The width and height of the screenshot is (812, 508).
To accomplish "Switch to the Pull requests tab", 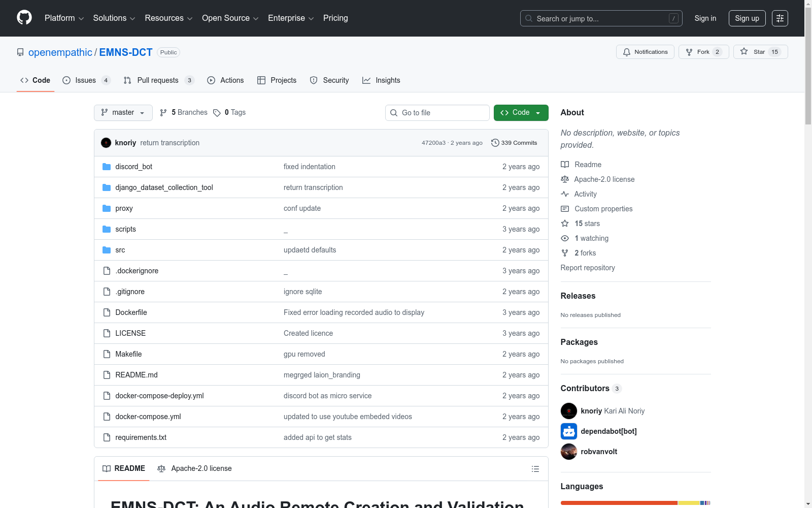I will (159, 80).
